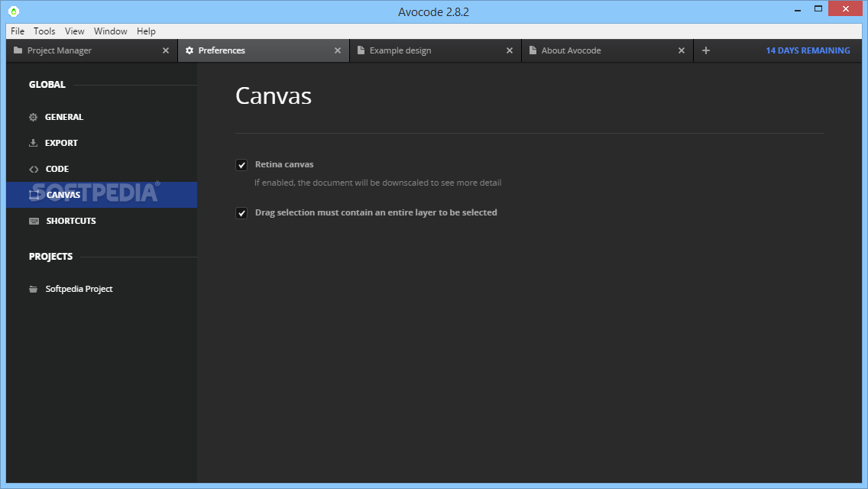868x489 pixels.
Task: Switch to the Project Manager tab
Action: point(92,50)
